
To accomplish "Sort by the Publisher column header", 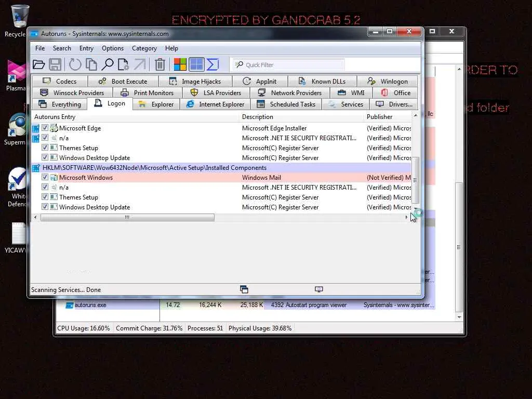I will [388, 117].
